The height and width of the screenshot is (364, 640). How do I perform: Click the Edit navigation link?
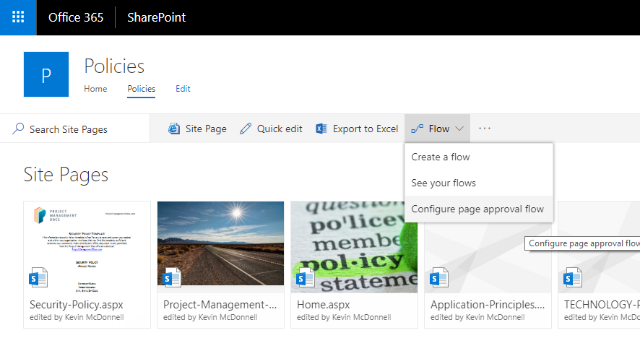pyautogui.click(x=183, y=89)
